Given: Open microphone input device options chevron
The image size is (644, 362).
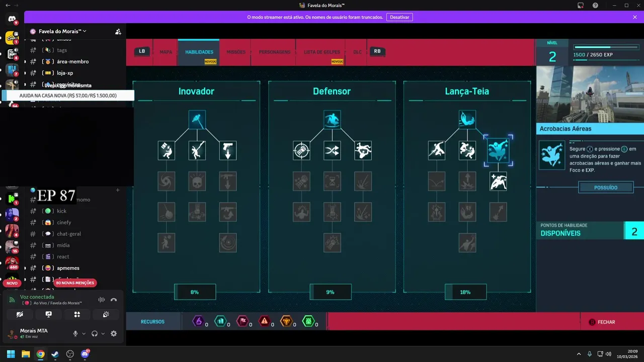Looking at the screenshot, I should (84, 333).
